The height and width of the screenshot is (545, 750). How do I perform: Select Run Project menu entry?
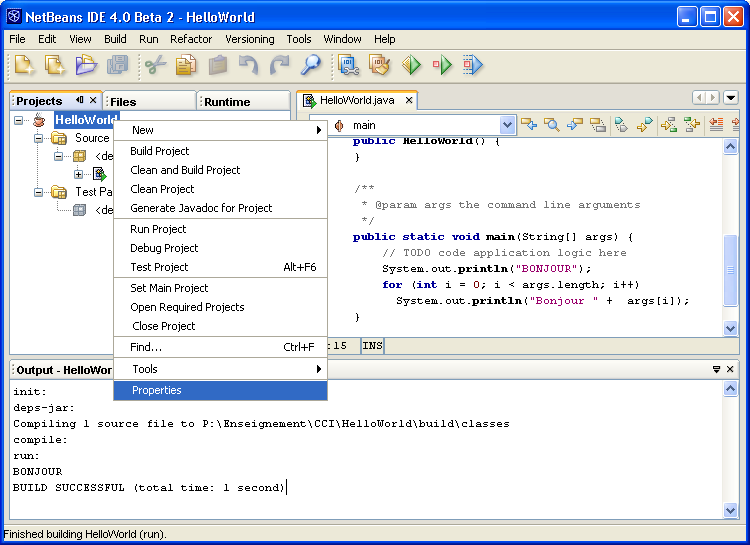click(x=221, y=229)
